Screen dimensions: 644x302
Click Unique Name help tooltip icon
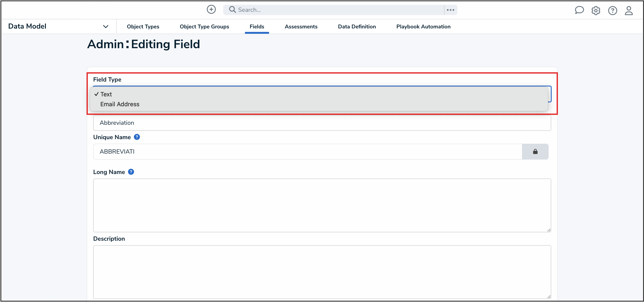(137, 137)
